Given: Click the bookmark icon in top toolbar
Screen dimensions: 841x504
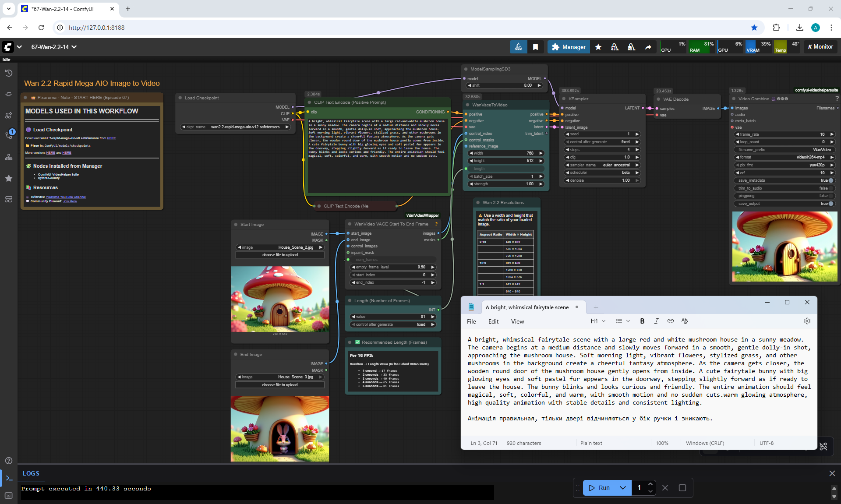Looking at the screenshot, I should (x=535, y=47).
